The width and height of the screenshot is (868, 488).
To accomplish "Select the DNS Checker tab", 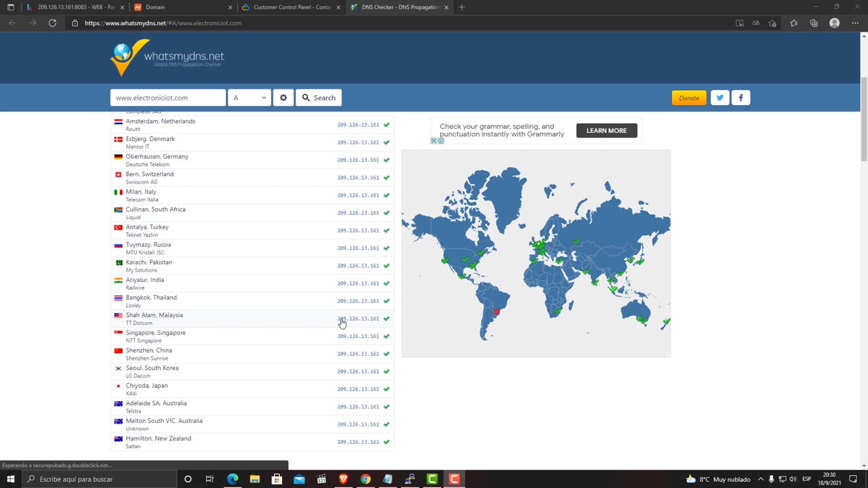I will pyautogui.click(x=400, y=7).
